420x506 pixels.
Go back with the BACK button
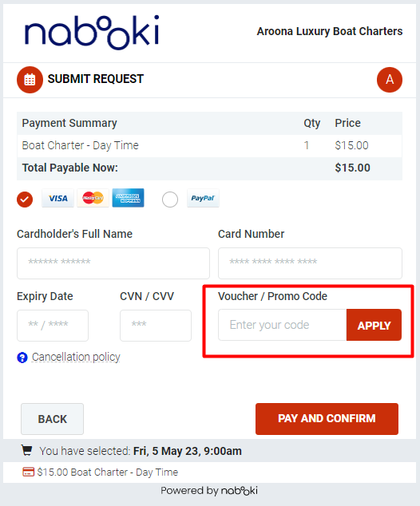(52, 419)
